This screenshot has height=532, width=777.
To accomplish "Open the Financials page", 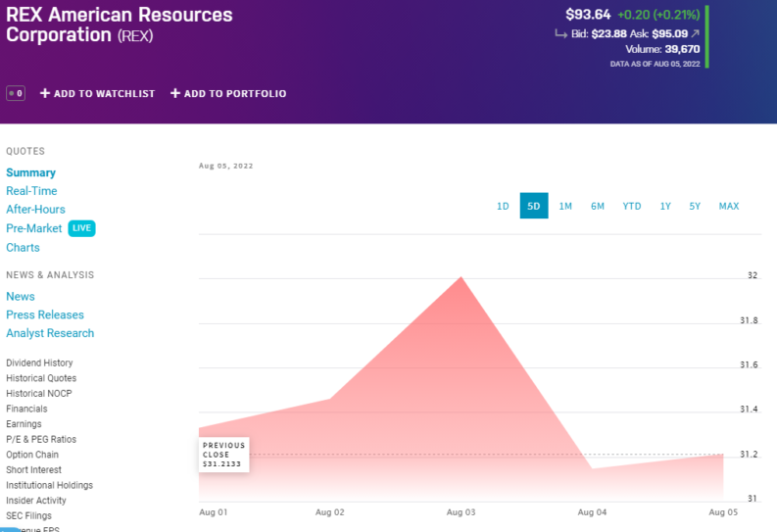I will (26, 409).
